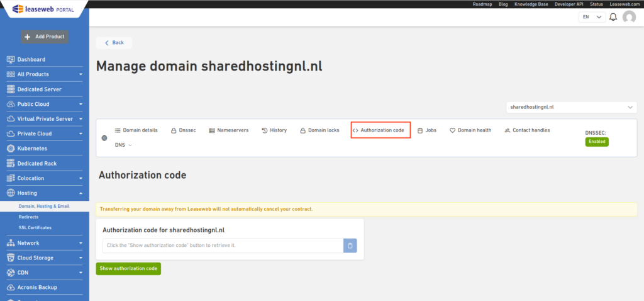Open the Leaseweb.com link
This screenshot has height=301, width=644.
click(623, 4)
